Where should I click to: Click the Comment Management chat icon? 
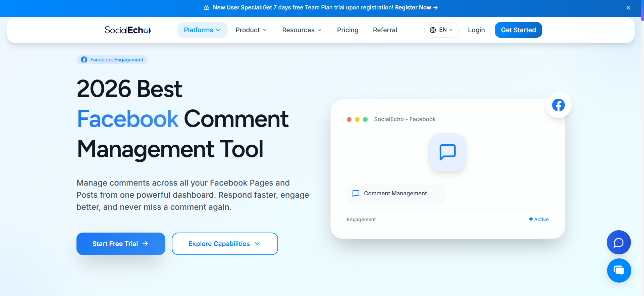(356, 193)
